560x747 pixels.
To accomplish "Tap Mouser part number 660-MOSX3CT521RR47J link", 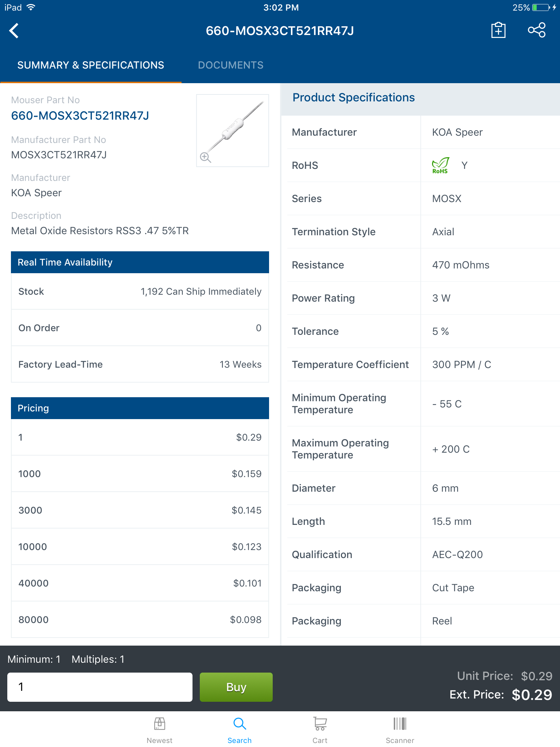I will 80,116.
